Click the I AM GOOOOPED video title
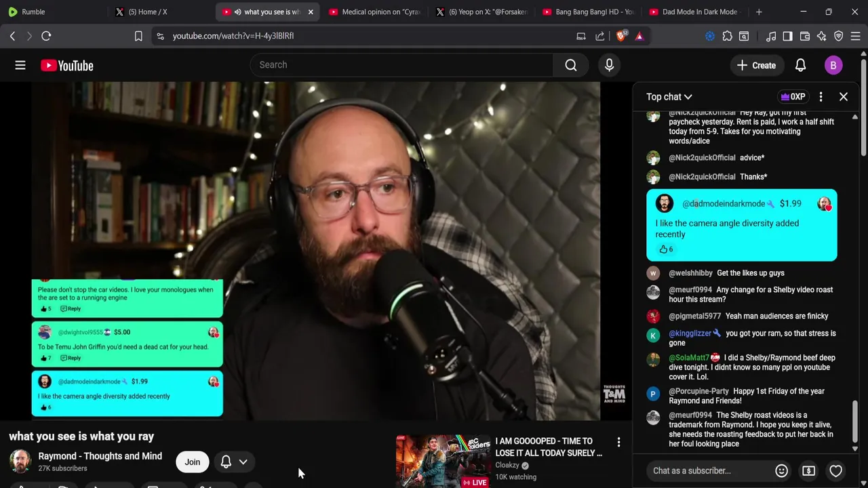The height and width of the screenshot is (488, 868). (549, 447)
